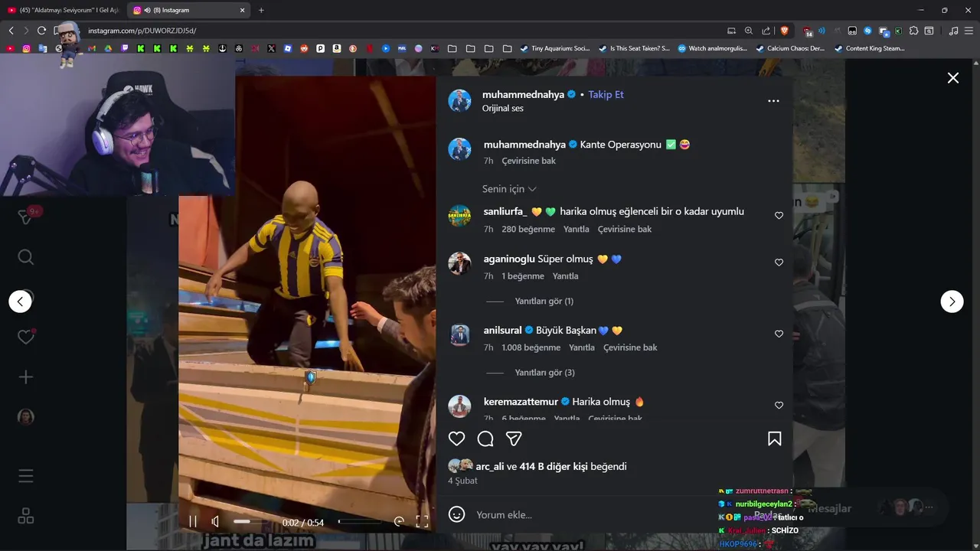Toggle the video loop/replay icon
The height and width of the screenshot is (551, 980).
point(399,522)
